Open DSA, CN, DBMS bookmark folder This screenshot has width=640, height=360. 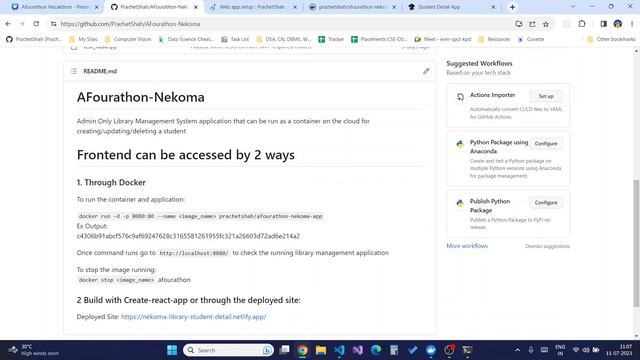[284, 39]
